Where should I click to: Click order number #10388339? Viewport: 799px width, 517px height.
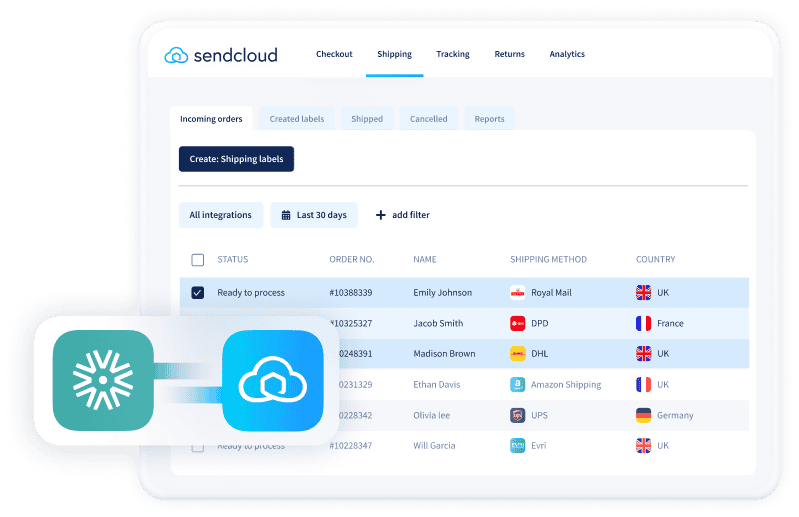(x=351, y=292)
